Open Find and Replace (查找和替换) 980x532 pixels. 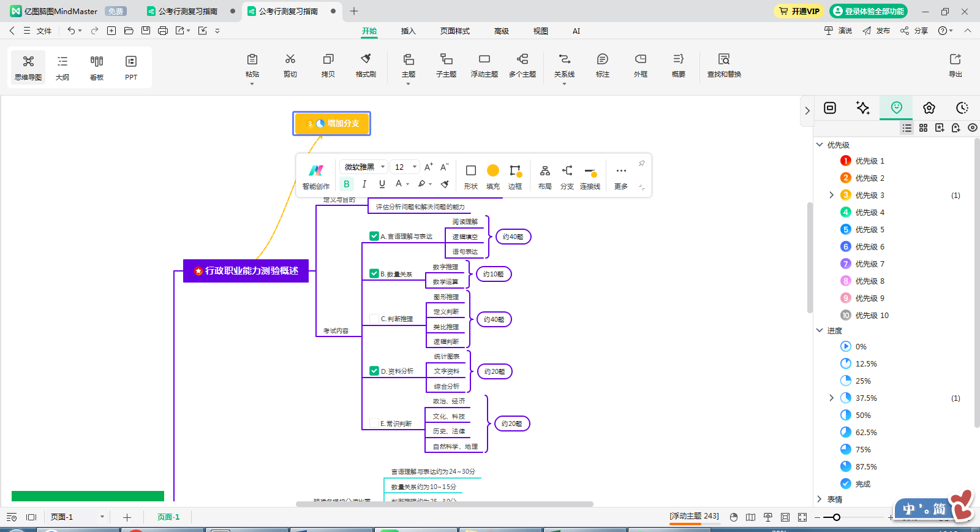[x=724, y=65]
